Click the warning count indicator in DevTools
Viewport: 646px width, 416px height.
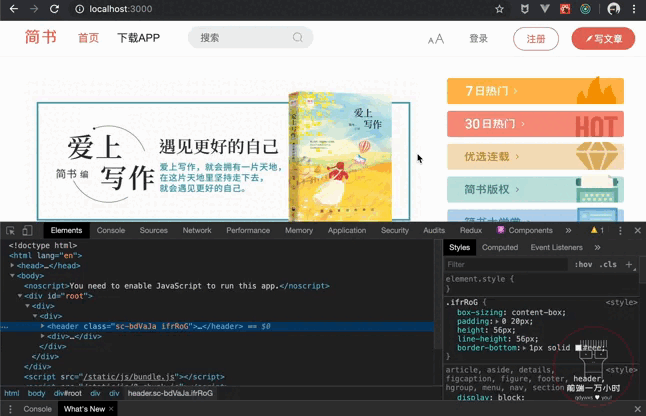pos(597,230)
